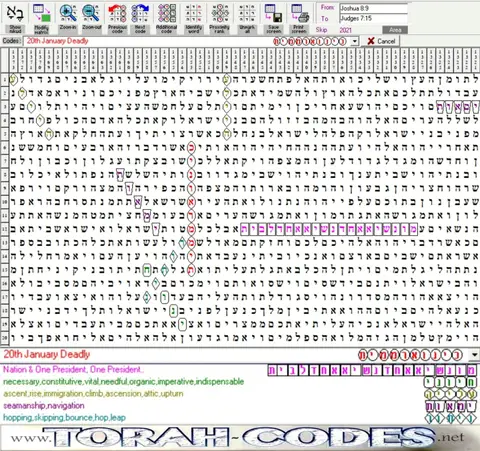
Task: Select 'Nation & One President, One President..' row
Action: [x=74, y=369]
